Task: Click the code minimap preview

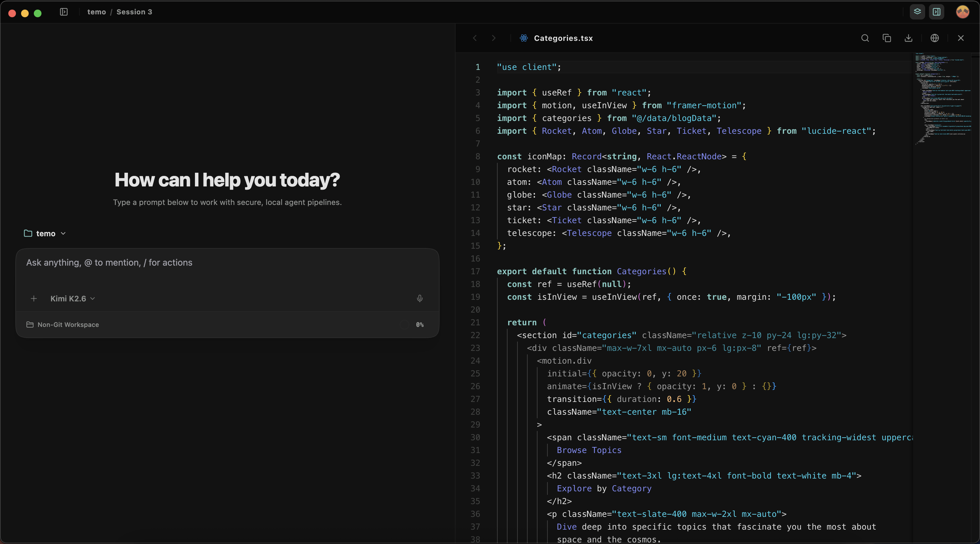Action: coord(942,99)
